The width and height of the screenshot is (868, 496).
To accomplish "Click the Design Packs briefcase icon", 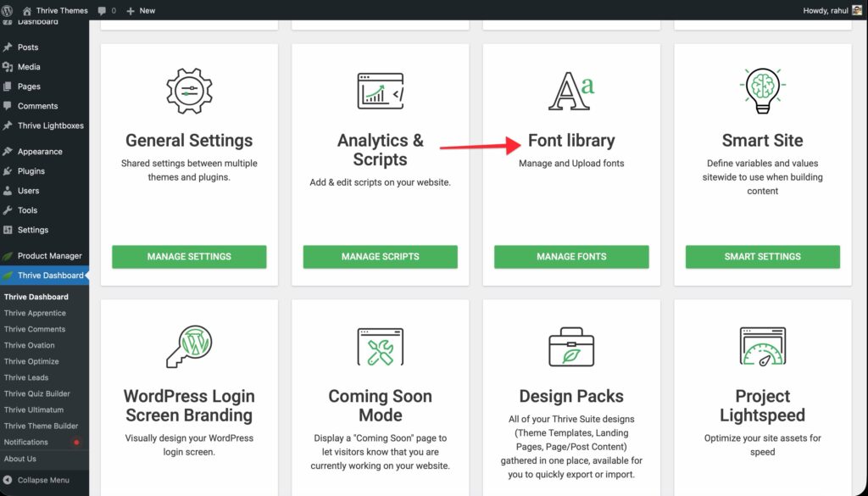I will click(x=571, y=347).
